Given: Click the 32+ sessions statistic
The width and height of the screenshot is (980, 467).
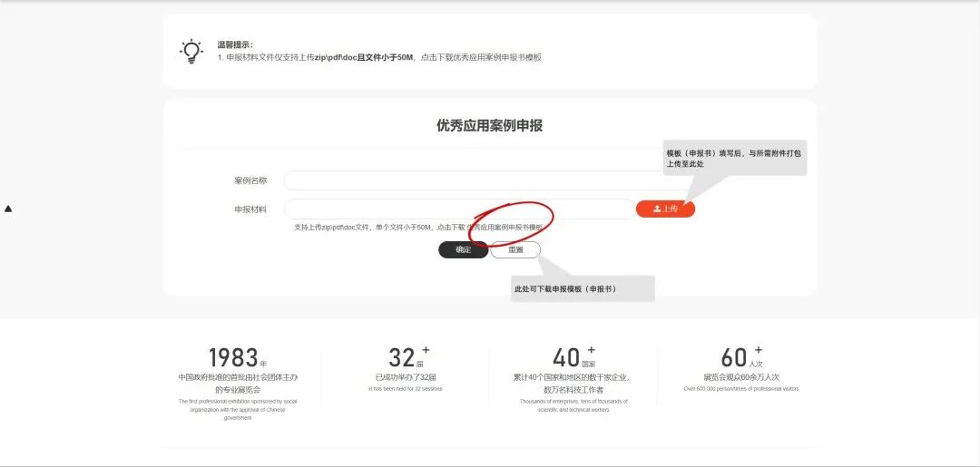Looking at the screenshot, I should click(x=408, y=357).
